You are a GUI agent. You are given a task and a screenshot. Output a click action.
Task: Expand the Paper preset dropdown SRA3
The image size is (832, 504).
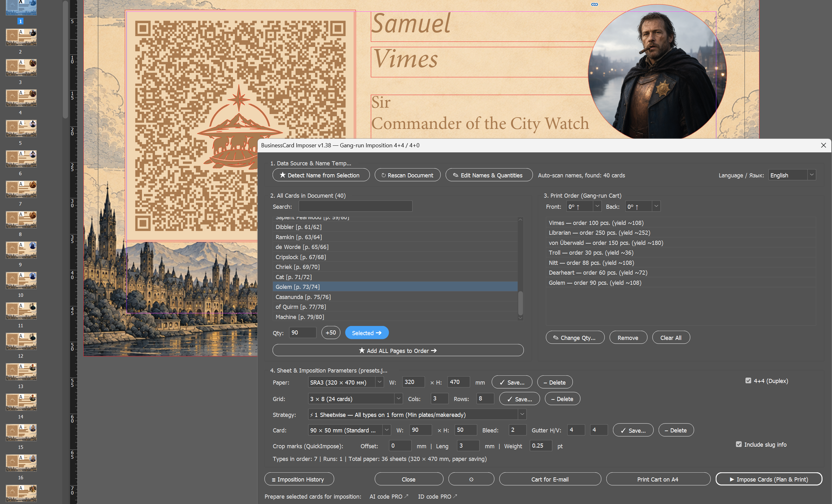tap(346, 382)
